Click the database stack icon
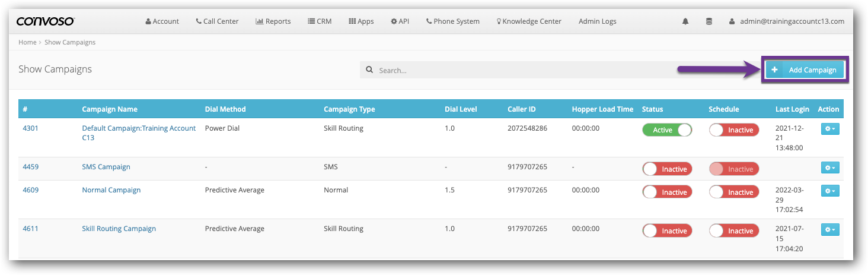868x275 pixels. [x=709, y=21]
